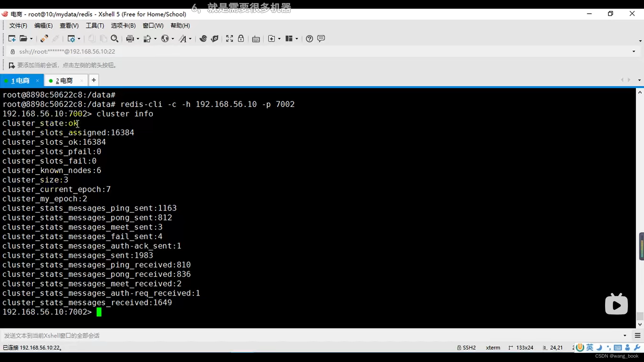Add a new tab with plus button

click(94, 80)
